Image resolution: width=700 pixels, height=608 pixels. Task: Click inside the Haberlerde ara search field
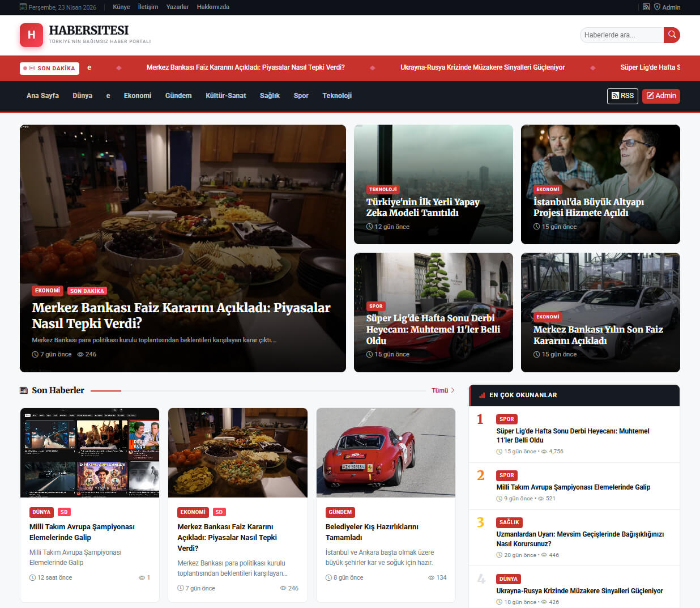click(x=620, y=35)
